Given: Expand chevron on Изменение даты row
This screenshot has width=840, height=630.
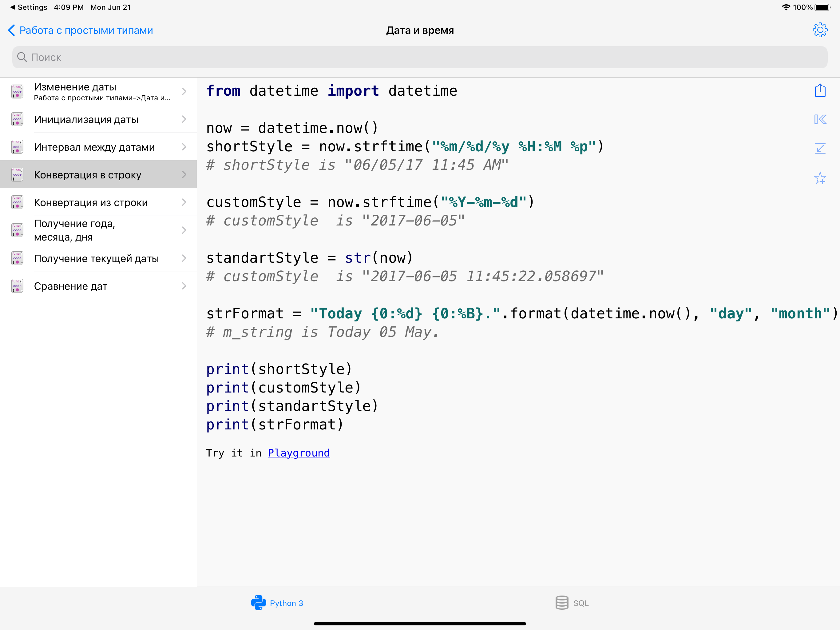Looking at the screenshot, I should click(x=184, y=91).
